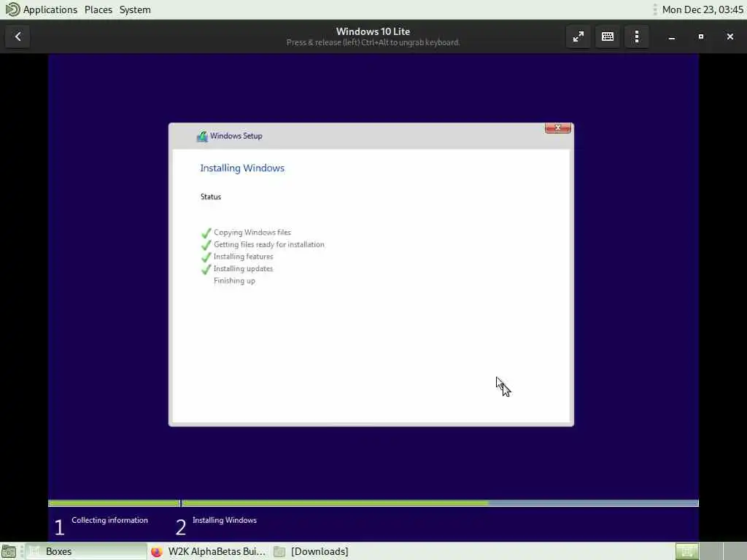The width and height of the screenshot is (747, 560).
Task: Click the 'Status' label
Action: pyautogui.click(x=211, y=197)
